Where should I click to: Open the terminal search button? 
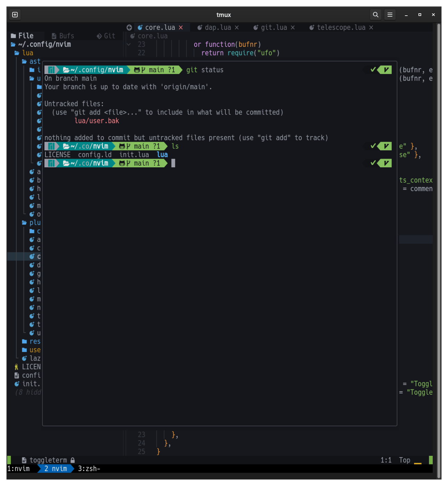(375, 15)
